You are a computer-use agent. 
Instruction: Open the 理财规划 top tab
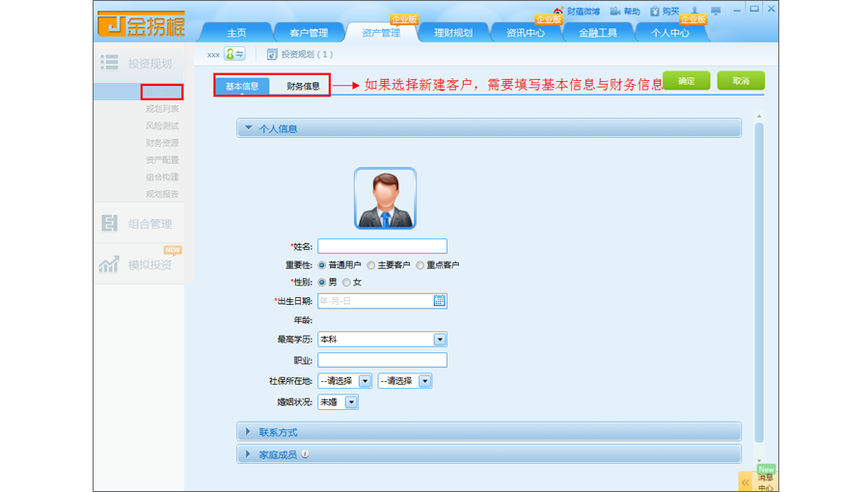tap(453, 33)
